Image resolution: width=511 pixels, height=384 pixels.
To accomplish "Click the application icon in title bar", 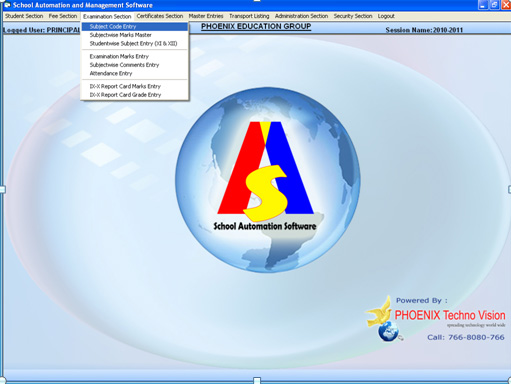I will [7, 5].
